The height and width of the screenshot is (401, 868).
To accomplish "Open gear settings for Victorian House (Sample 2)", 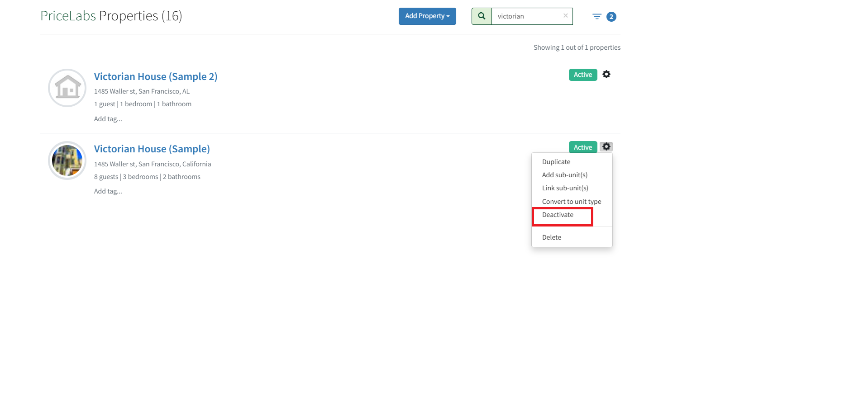I will (606, 74).
